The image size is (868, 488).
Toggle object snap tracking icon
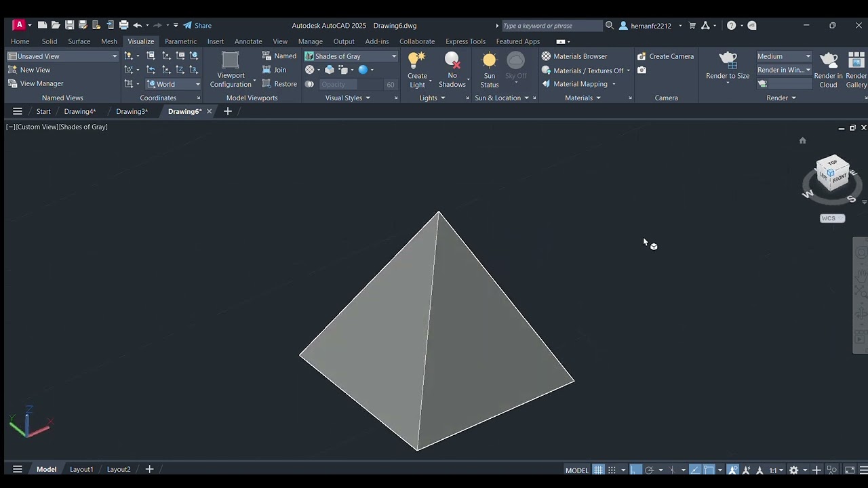[x=695, y=470]
